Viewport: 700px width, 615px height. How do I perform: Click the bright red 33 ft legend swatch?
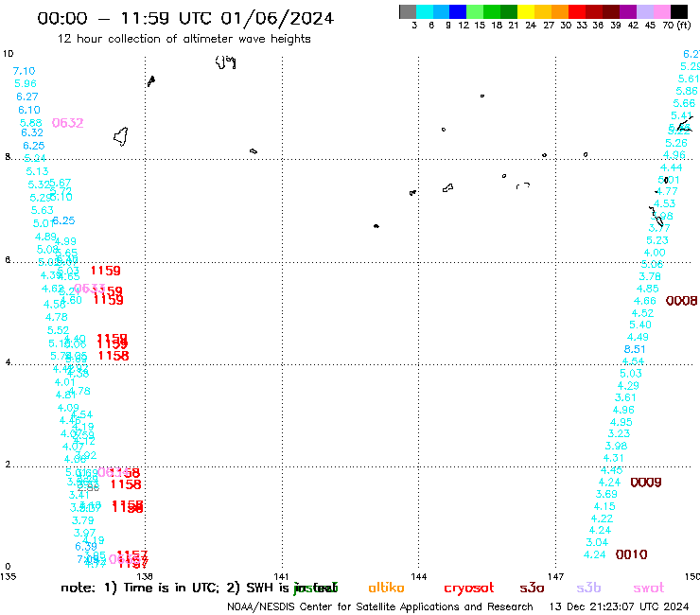click(577, 11)
